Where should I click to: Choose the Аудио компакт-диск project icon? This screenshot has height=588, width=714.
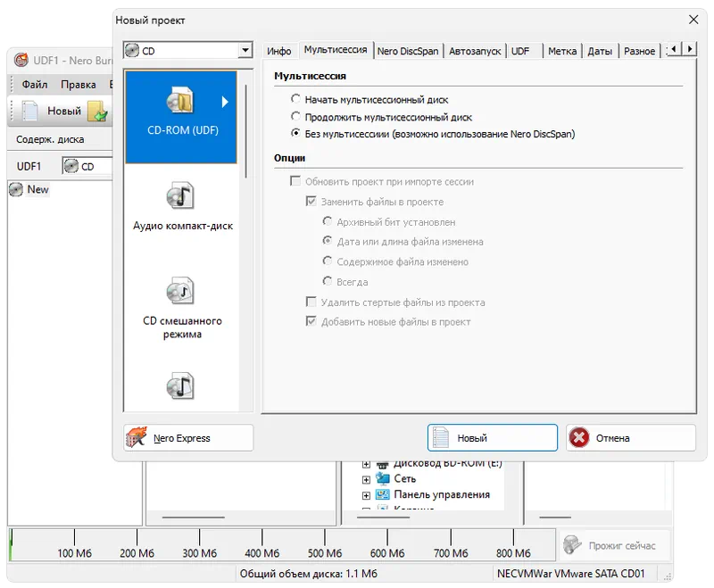[180, 195]
